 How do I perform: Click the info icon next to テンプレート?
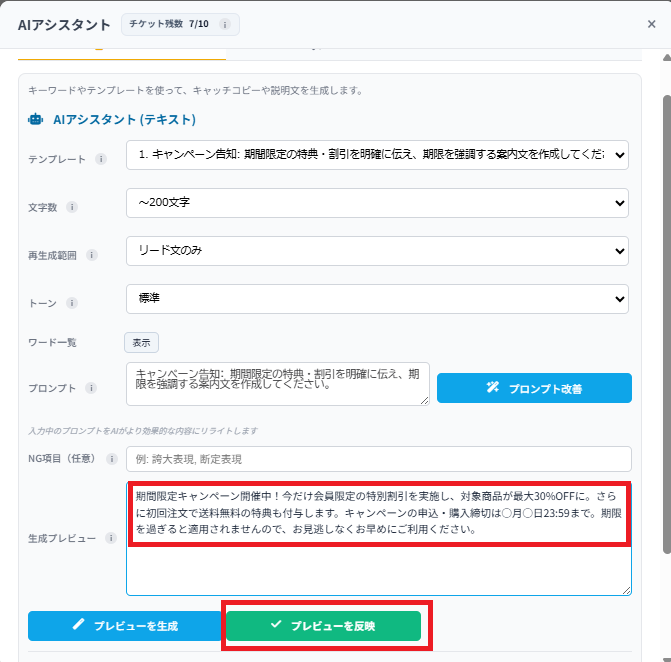pyautogui.click(x=100, y=159)
